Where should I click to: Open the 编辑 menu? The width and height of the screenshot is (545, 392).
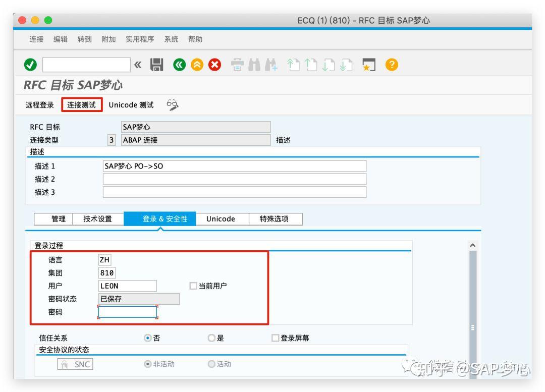pyautogui.click(x=61, y=39)
